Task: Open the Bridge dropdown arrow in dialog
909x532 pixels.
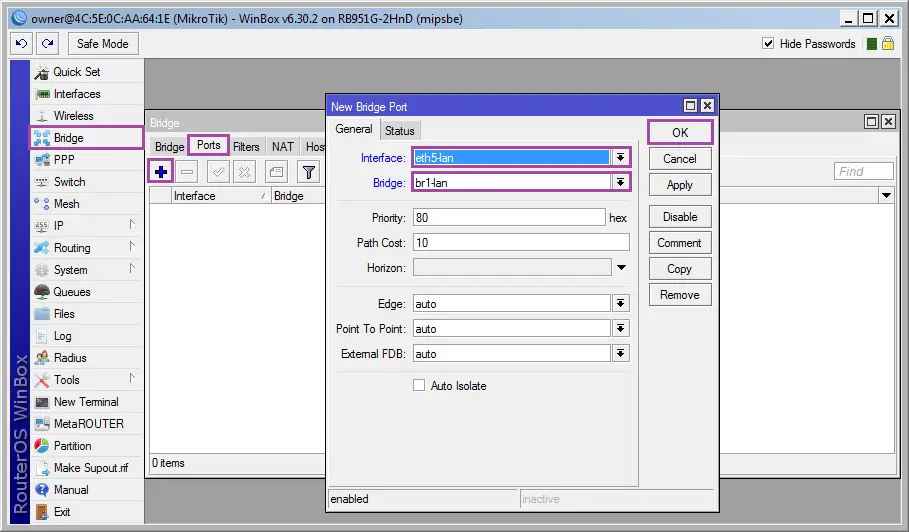Action: (x=620, y=183)
